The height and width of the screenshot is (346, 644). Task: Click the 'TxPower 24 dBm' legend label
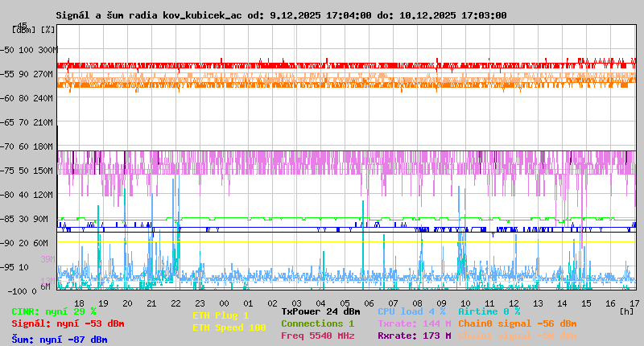tap(320, 311)
